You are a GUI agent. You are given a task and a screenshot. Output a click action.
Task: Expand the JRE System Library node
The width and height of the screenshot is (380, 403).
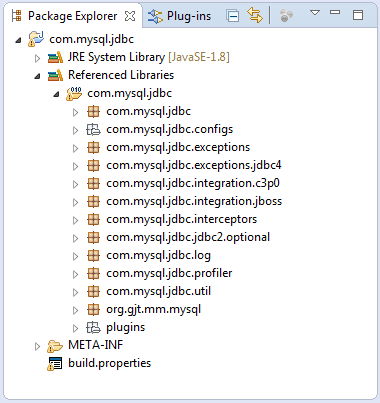tap(38, 58)
